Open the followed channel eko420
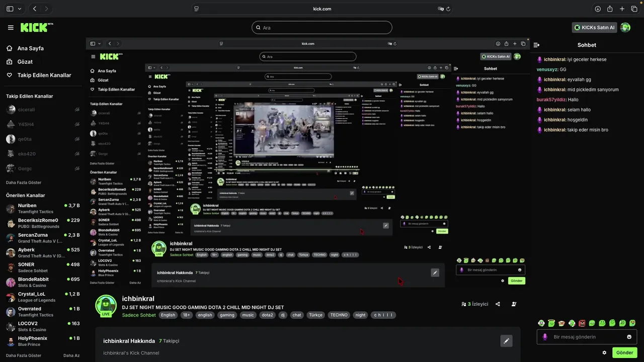Image resolution: width=644 pixels, height=362 pixels. tap(42, 154)
